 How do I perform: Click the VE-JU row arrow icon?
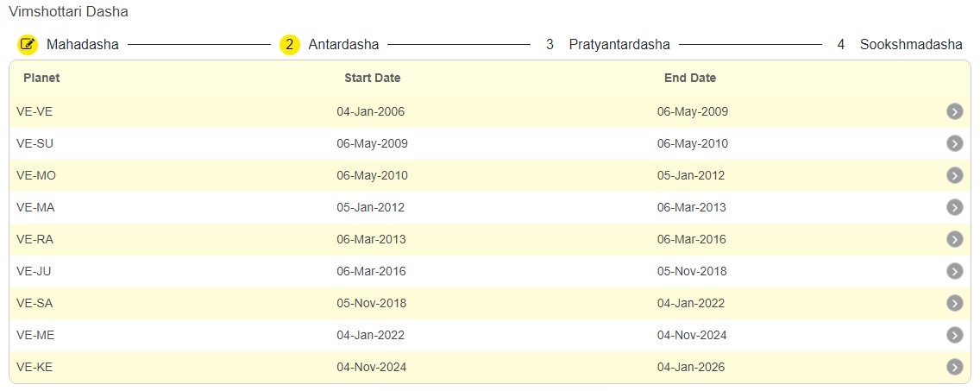click(954, 271)
